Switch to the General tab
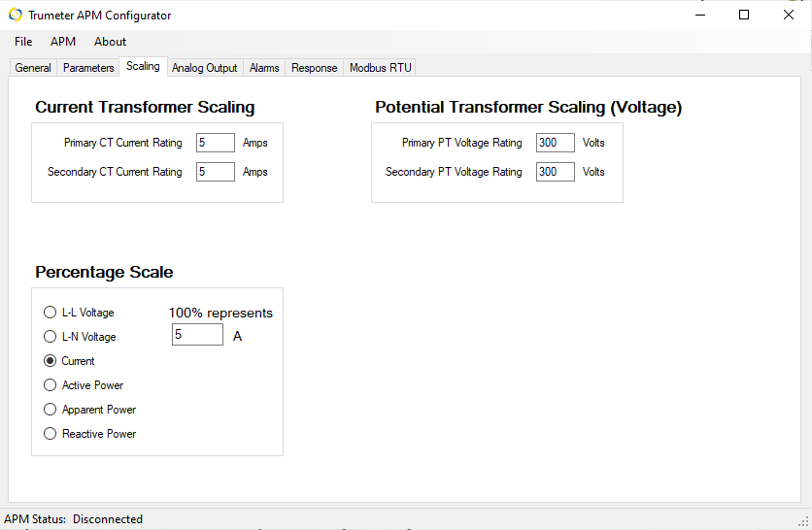The image size is (812, 530). tap(33, 68)
